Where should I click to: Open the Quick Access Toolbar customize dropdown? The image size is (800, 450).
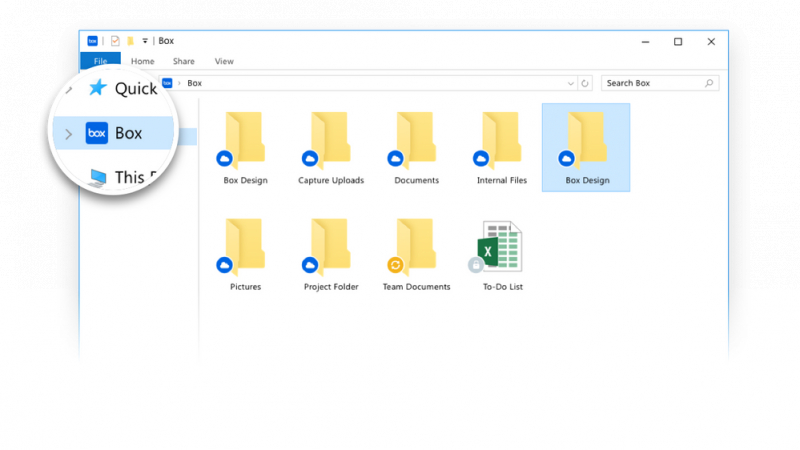point(145,41)
